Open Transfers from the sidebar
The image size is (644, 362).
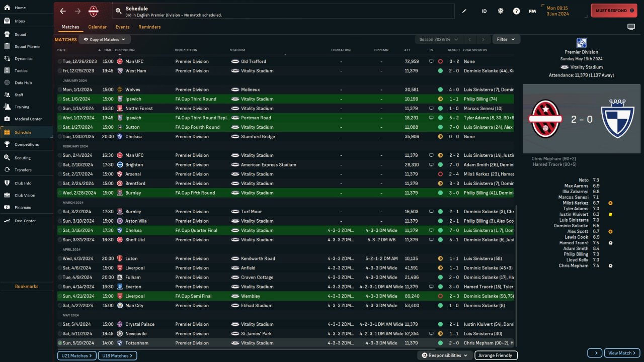(x=26, y=170)
